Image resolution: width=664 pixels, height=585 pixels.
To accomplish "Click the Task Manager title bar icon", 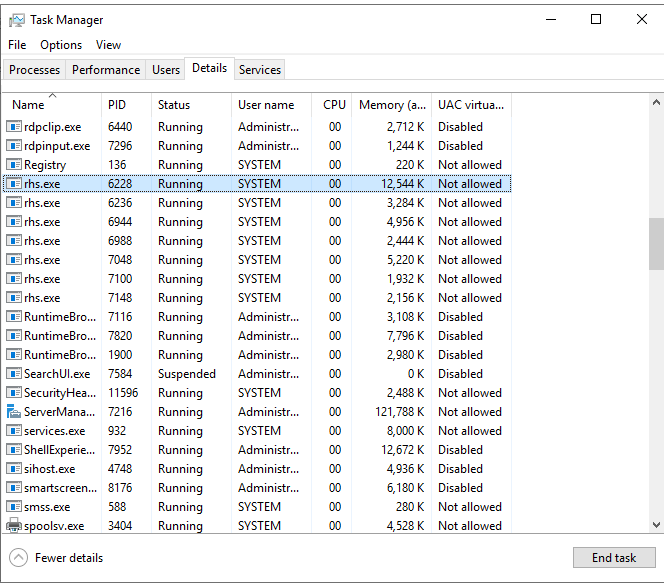I will point(16,20).
